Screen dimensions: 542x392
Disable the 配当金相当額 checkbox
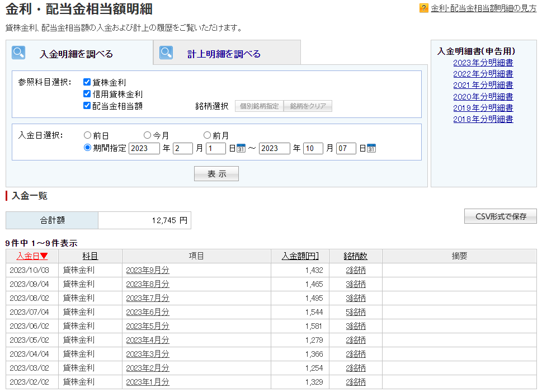tap(87, 105)
